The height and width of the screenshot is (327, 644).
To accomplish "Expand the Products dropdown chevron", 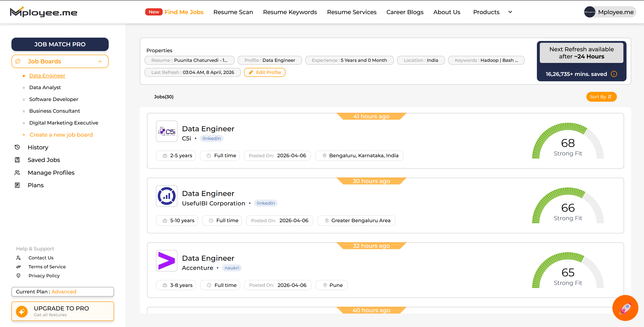I will (510, 12).
